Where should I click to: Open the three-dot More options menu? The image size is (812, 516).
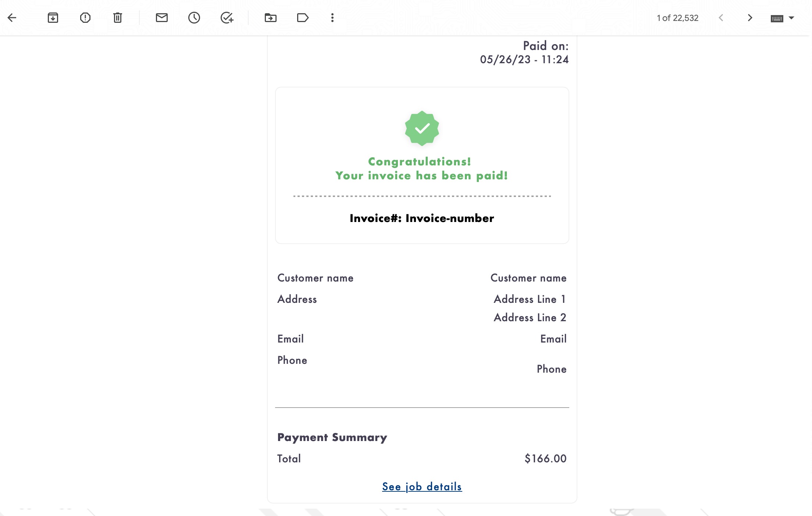click(x=332, y=18)
